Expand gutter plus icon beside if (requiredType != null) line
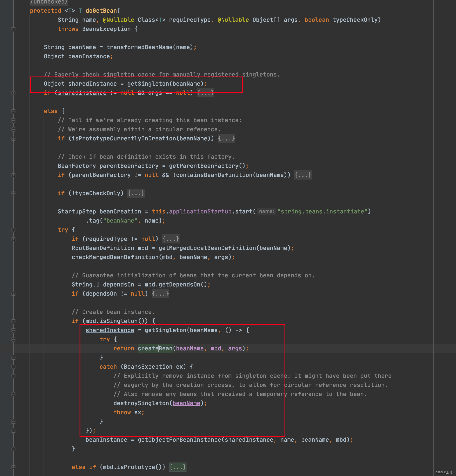 pyautogui.click(x=14, y=239)
